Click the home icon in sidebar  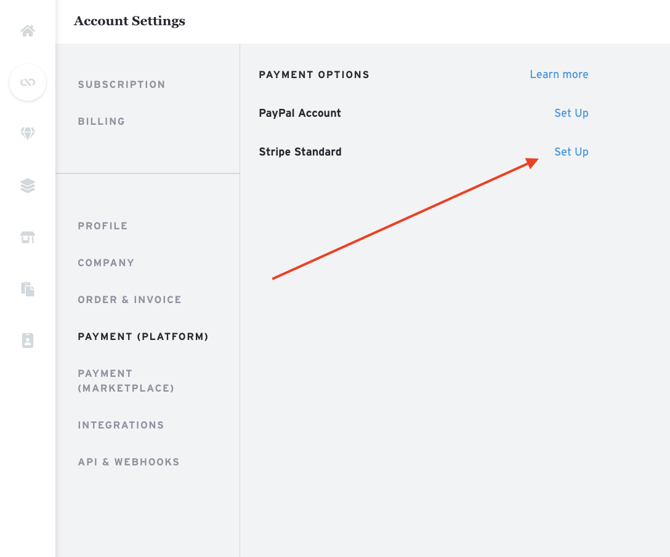pos(28,31)
